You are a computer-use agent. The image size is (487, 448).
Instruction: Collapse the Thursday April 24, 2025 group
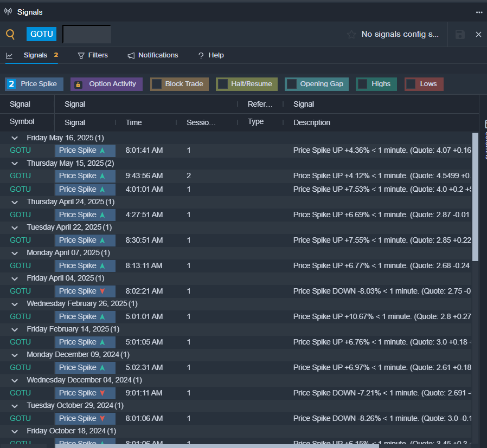coord(15,202)
